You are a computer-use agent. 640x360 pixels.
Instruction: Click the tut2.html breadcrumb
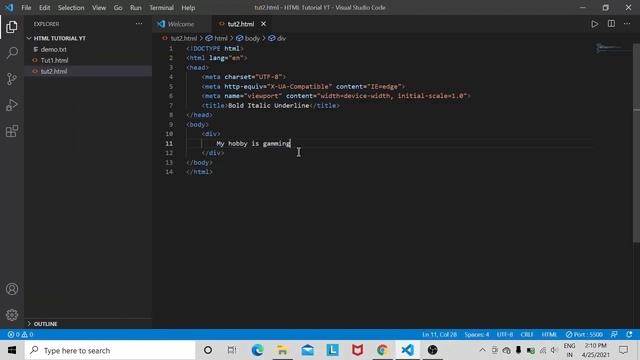coord(184,38)
